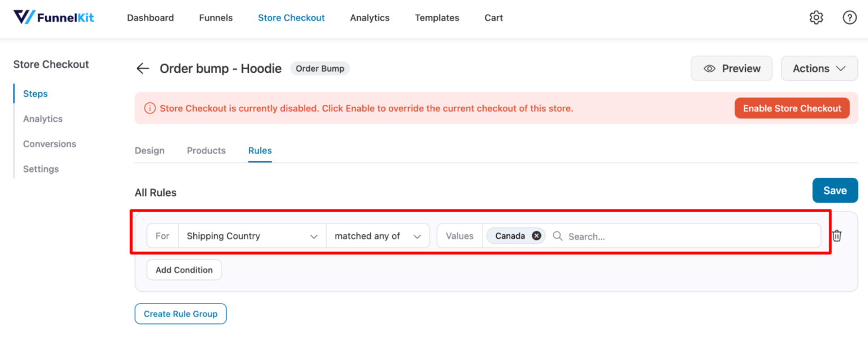The image size is (868, 364).
Task: Delete the Shipping Country rule via trash icon
Action: point(837,235)
